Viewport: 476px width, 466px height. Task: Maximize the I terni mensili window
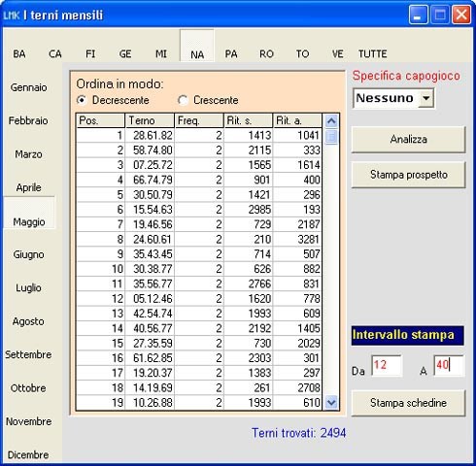click(x=440, y=15)
